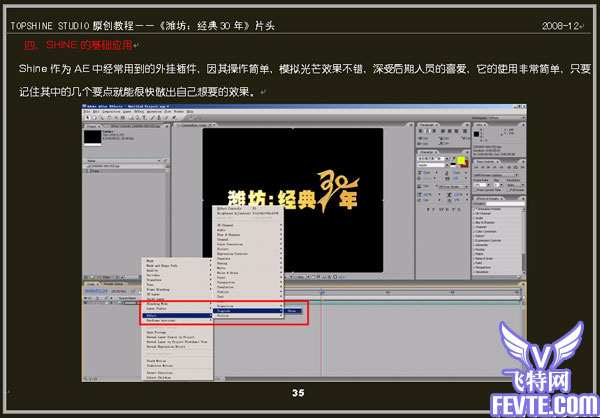Select the Horizontal Type tool
600x418 pixels.
click(x=144, y=118)
